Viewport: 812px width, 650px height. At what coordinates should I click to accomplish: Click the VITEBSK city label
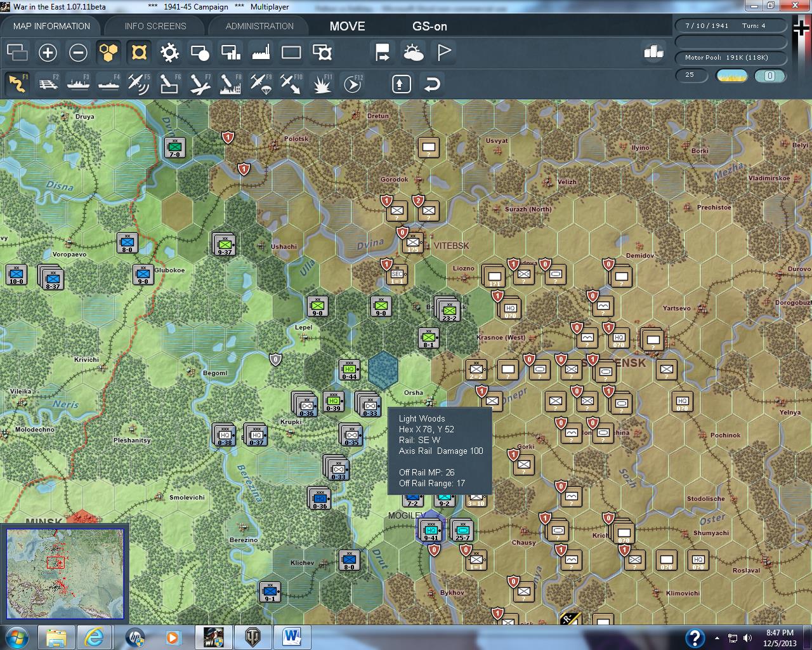(x=451, y=246)
